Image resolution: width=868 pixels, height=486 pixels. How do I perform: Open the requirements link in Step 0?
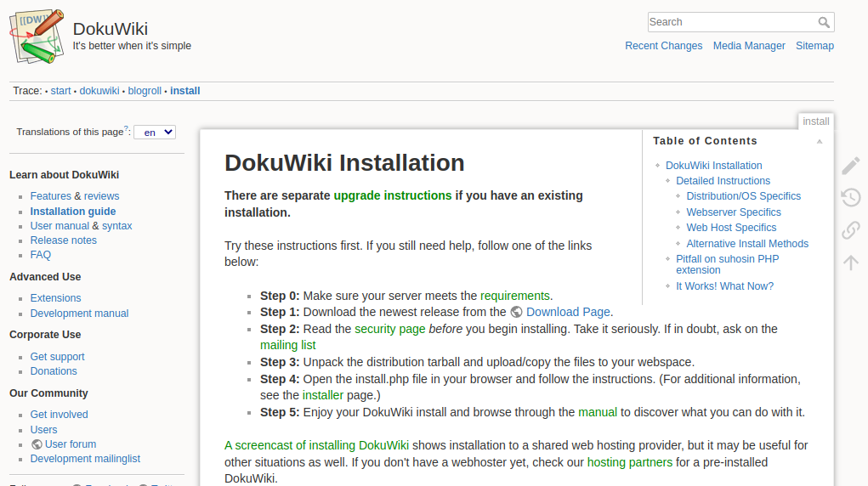(515, 296)
